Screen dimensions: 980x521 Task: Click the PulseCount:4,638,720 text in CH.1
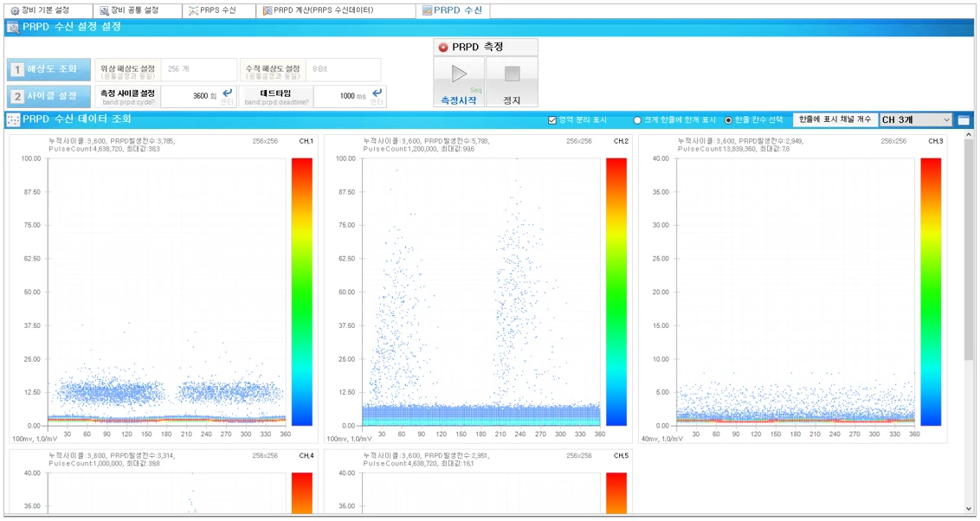coord(86,150)
